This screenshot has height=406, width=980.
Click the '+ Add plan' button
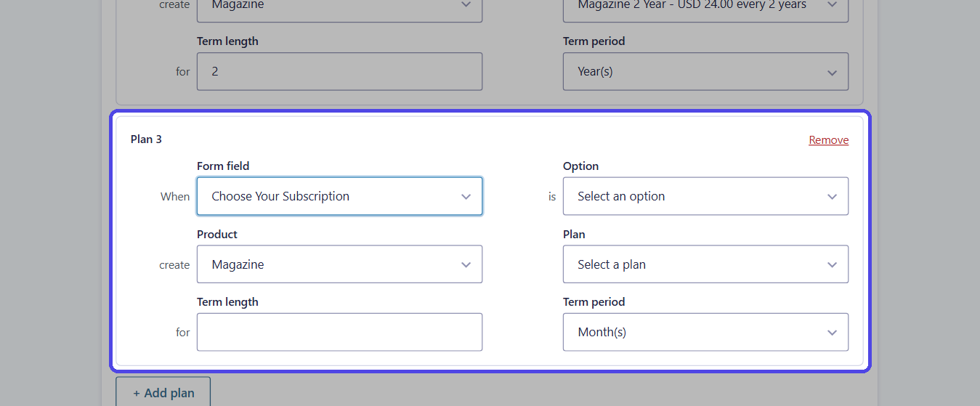pos(163,392)
